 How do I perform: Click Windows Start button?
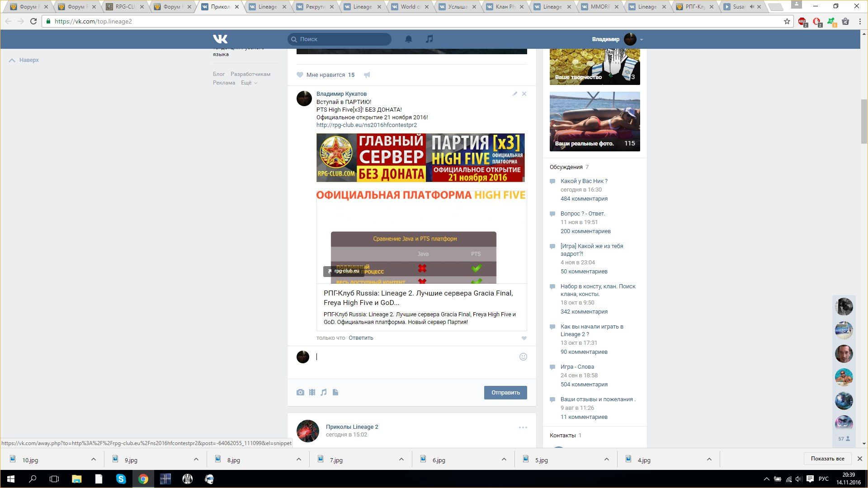coord(11,479)
